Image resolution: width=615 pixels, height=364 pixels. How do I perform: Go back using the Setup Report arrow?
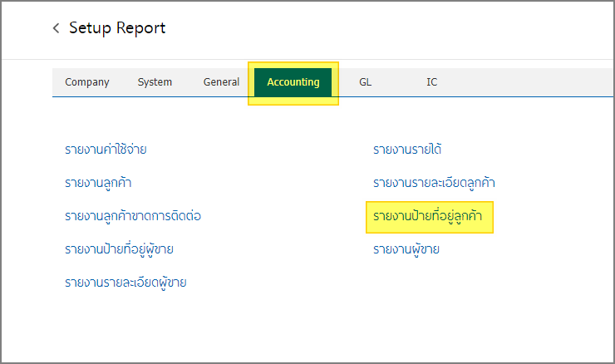pyautogui.click(x=56, y=28)
